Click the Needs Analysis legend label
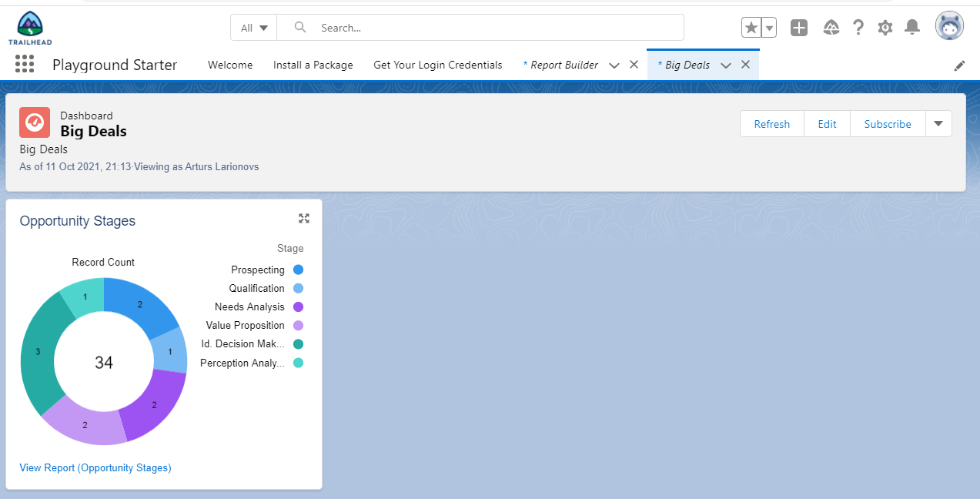The width and height of the screenshot is (980, 499). click(249, 306)
